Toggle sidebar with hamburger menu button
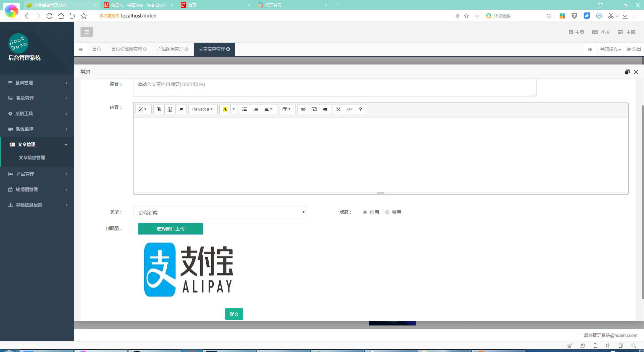 [x=87, y=32]
